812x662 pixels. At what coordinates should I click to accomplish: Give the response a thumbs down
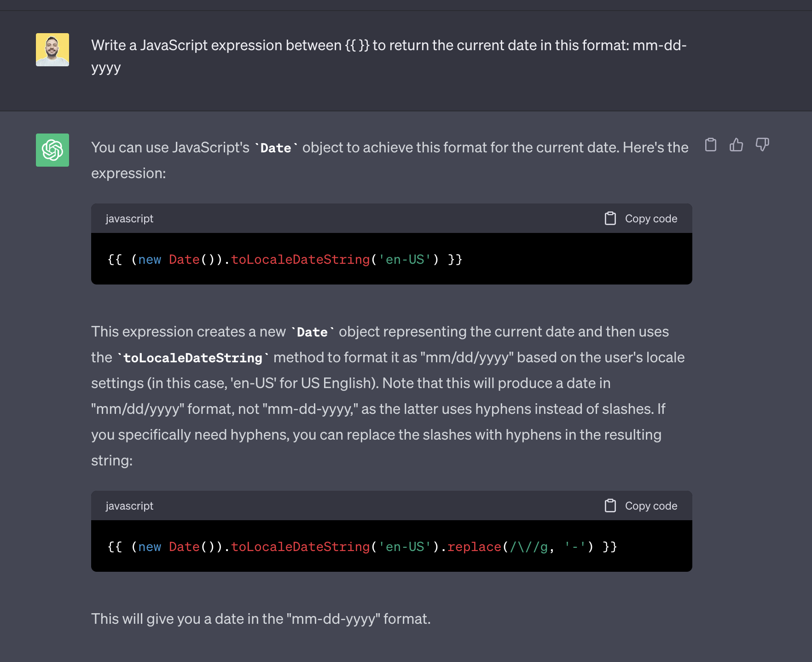click(x=762, y=145)
